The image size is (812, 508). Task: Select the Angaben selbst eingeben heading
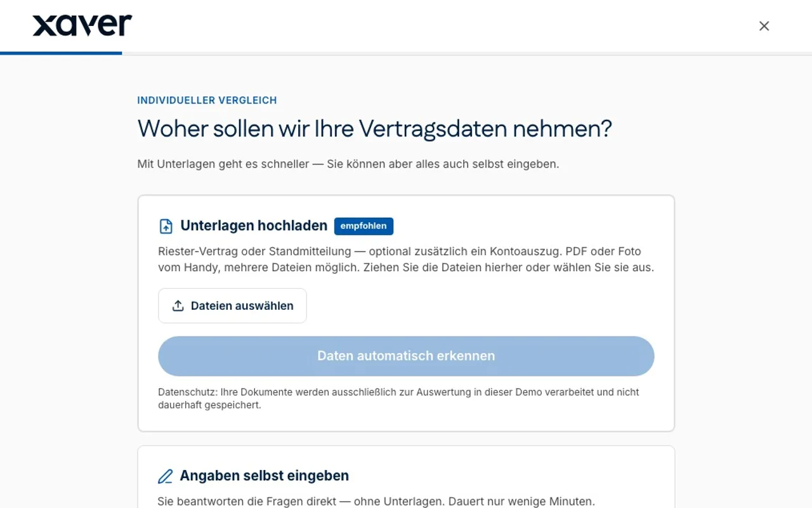[264, 476]
